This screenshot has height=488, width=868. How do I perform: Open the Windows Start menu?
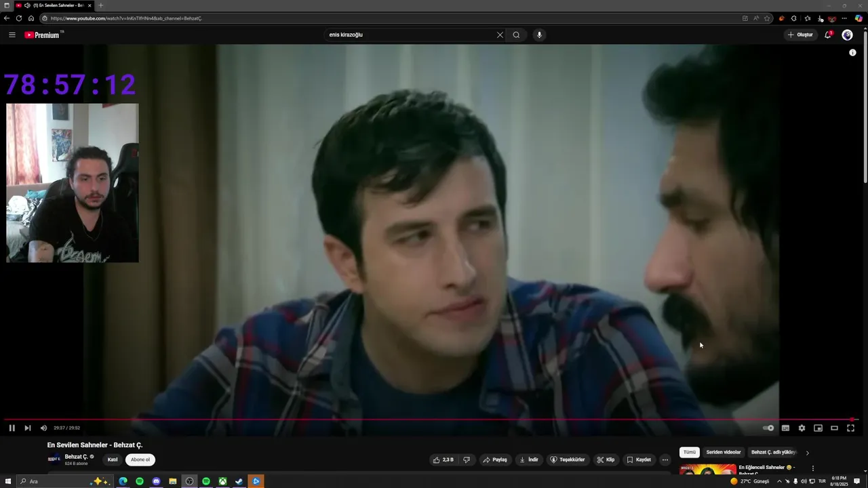tap(8, 481)
